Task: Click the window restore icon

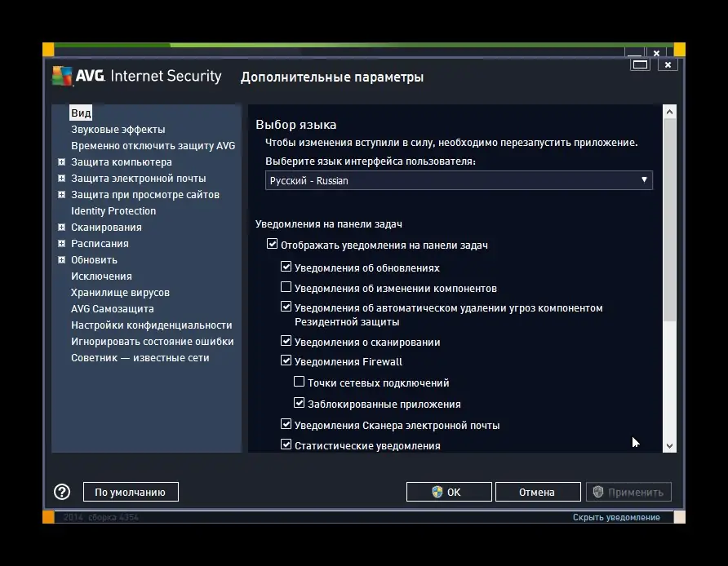Action: pyautogui.click(x=641, y=64)
